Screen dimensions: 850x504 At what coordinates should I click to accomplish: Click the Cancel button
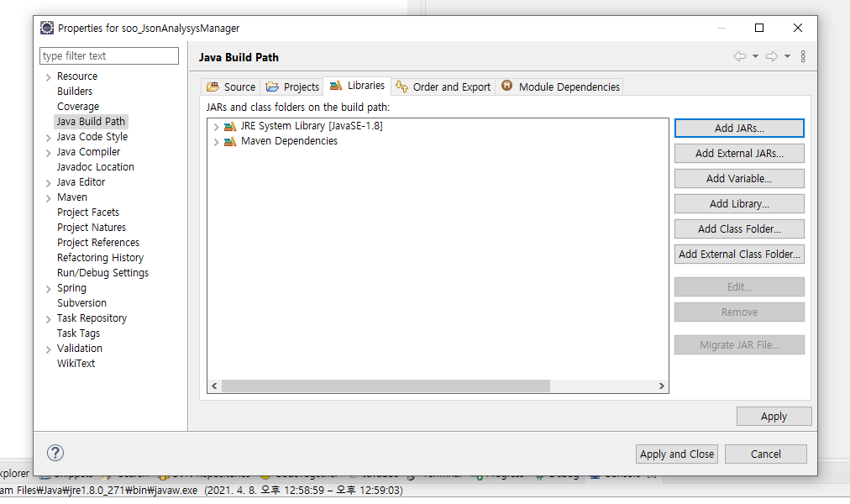point(765,454)
